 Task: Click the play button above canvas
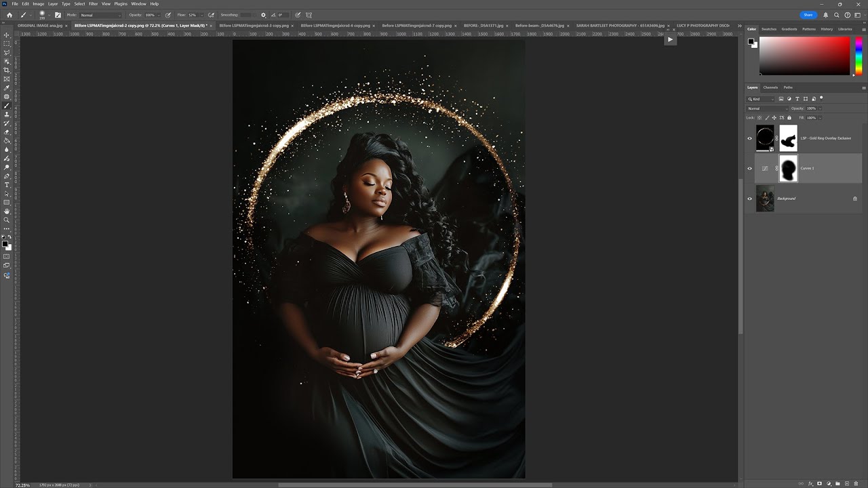[670, 39]
